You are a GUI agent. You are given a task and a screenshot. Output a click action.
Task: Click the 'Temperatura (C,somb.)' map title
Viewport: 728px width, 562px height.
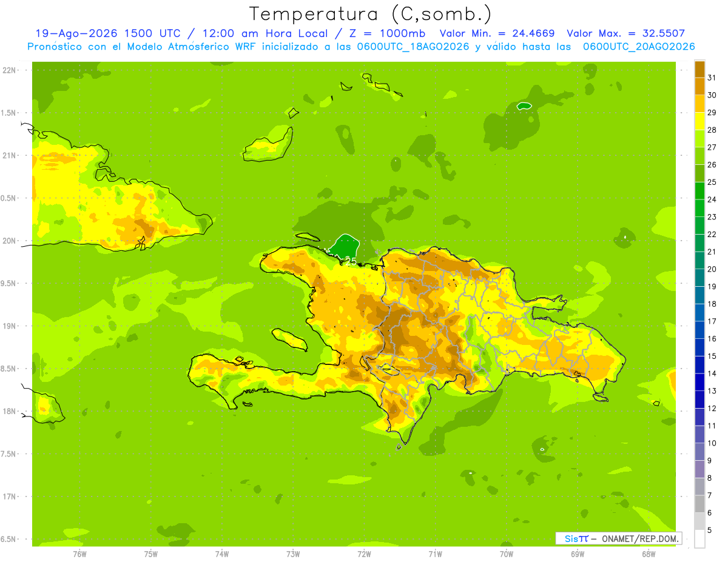pos(370,14)
